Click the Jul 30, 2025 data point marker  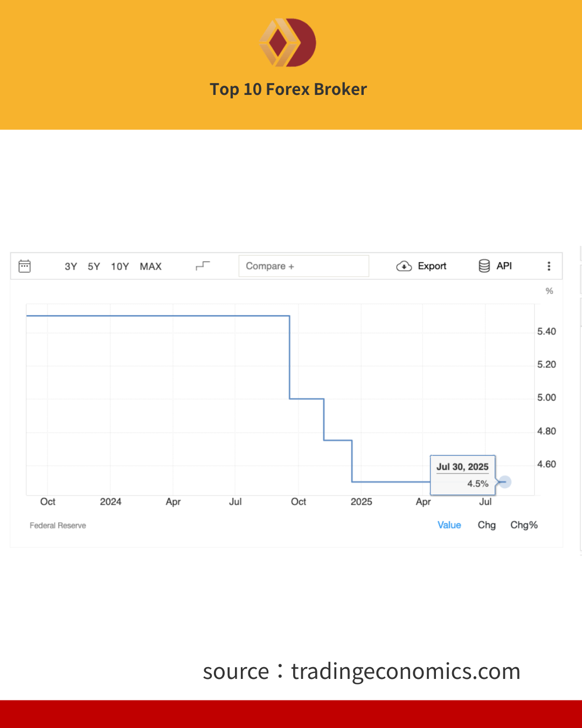[x=504, y=482]
